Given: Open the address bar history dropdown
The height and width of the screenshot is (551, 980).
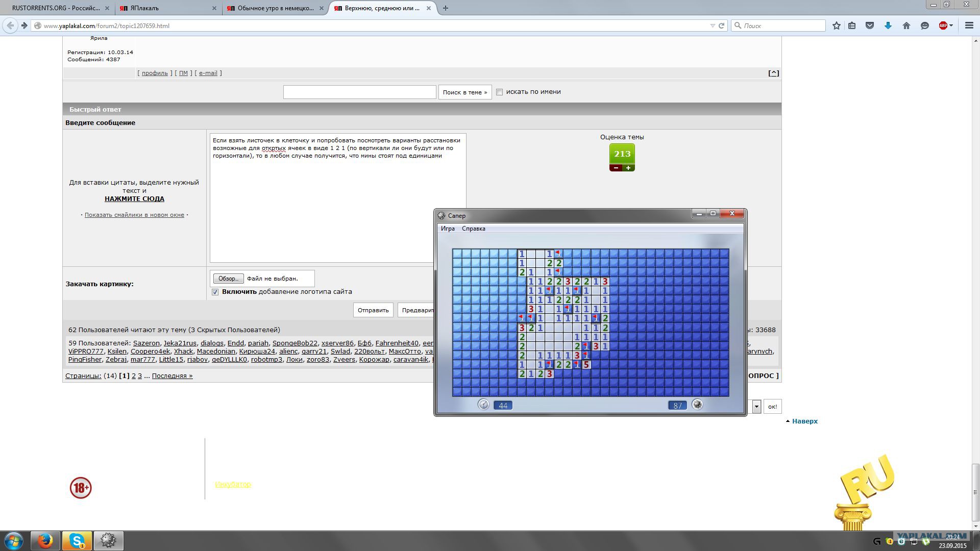Looking at the screenshot, I should 713,26.
